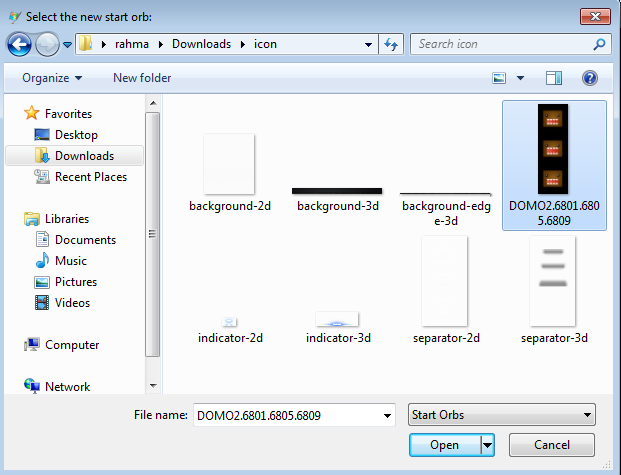Select Libraries in the navigation pane
This screenshot has width=621, height=475.
click(67, 219)
